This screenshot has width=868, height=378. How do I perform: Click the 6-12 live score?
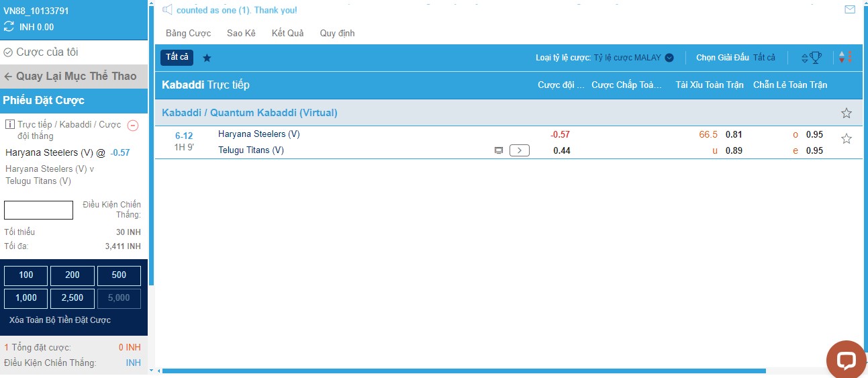tap(184, 136)
